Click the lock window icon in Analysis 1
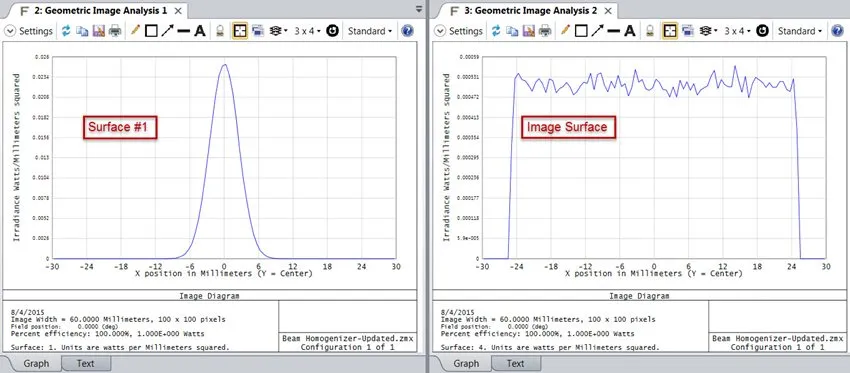This screenshot has width=850, height=373. [220, 31]
